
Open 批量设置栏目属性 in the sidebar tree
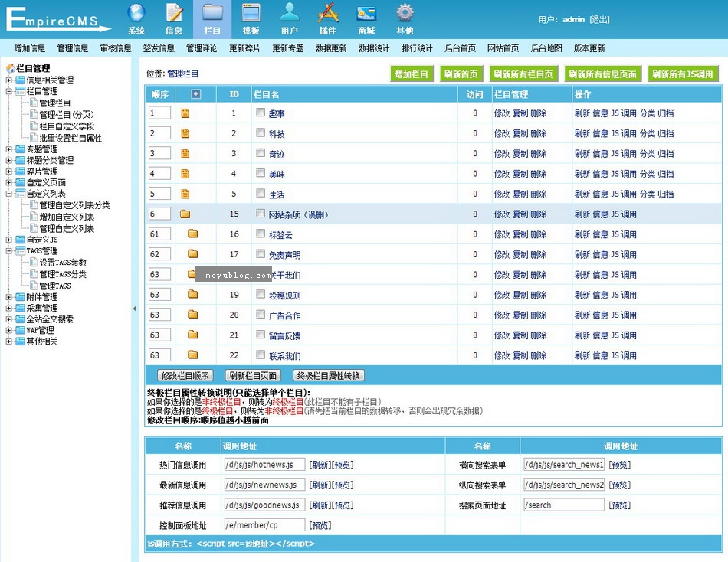point(71,138)
